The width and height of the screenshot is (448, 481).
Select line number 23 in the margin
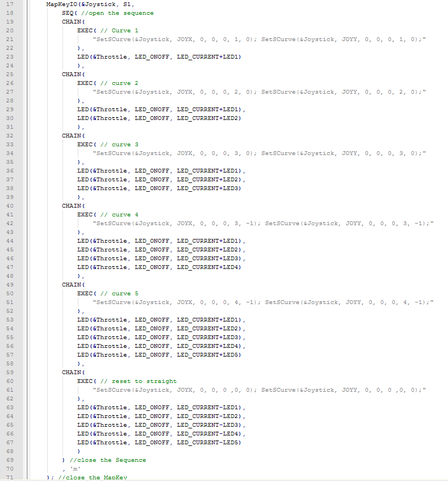click(10, 56)
